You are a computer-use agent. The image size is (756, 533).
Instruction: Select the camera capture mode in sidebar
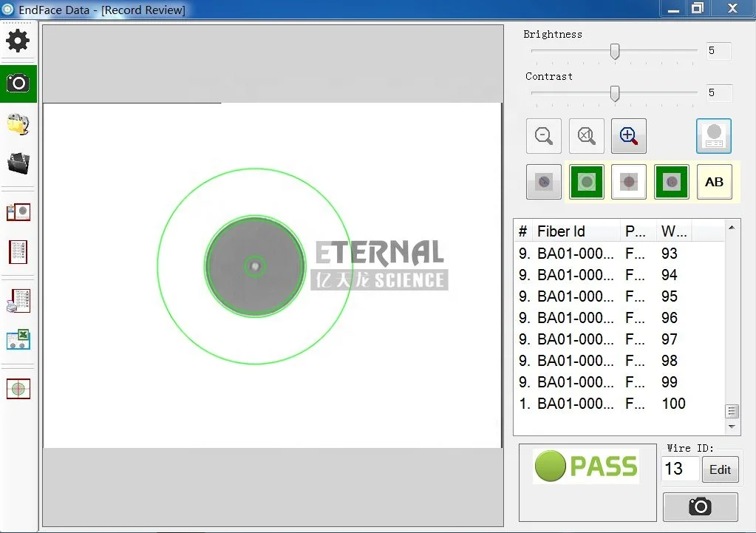pyautogui.click(x=18, y=83)
